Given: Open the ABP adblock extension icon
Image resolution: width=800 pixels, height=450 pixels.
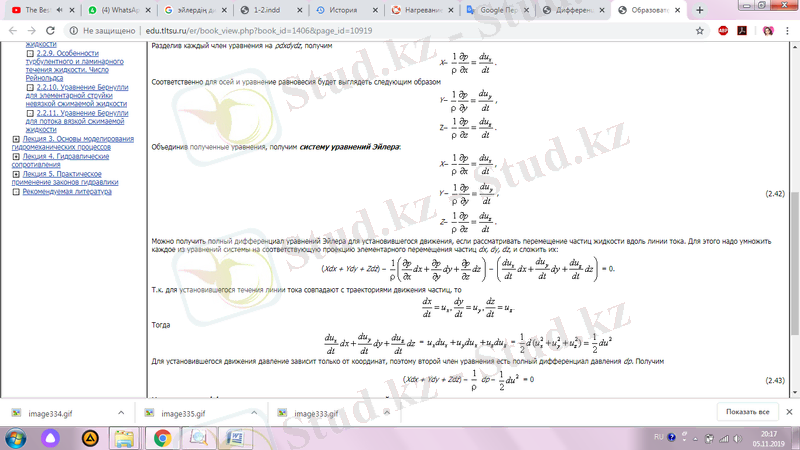Looking at the screenshot, I should click(723, 31).
